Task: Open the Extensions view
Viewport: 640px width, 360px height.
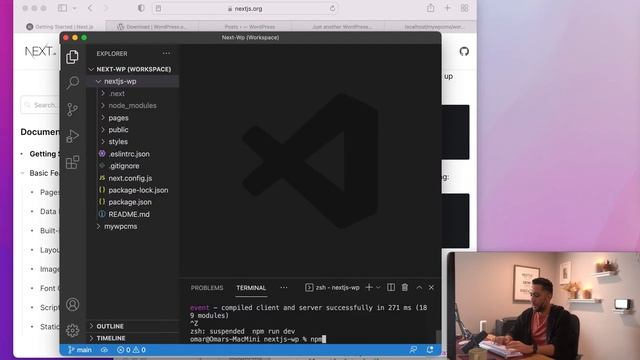Action: [x=73, y=162]
